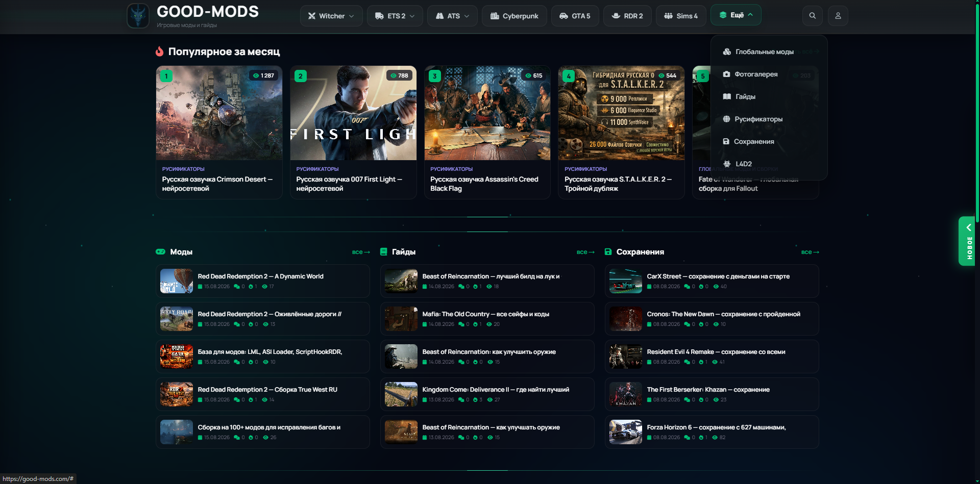Click the Witcher crossed swords icon
Viewport: 980px width, 484px height.
click(x=312, y=16)
